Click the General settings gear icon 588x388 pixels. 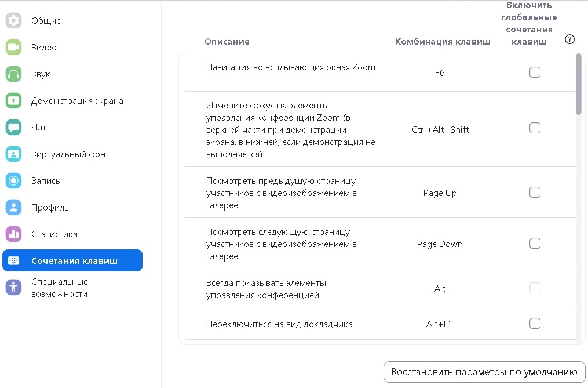13,20
